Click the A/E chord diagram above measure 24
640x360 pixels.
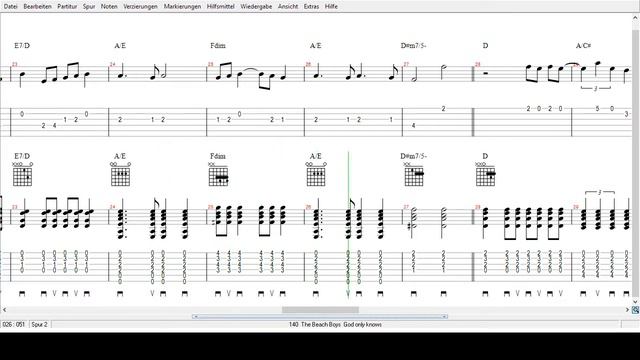coord(120,174)
